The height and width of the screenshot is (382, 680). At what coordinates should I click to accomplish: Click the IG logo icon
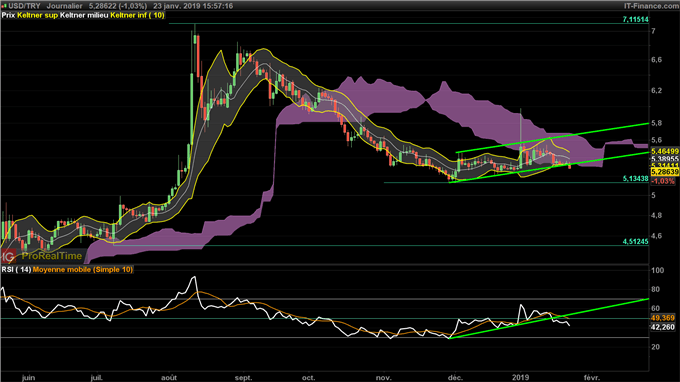point(8,256)
